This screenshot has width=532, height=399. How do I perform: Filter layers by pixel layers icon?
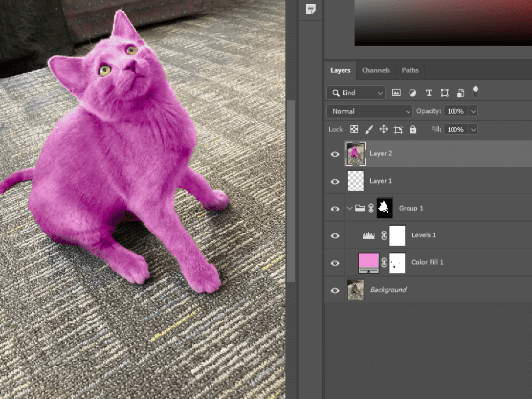click(396, 92)
